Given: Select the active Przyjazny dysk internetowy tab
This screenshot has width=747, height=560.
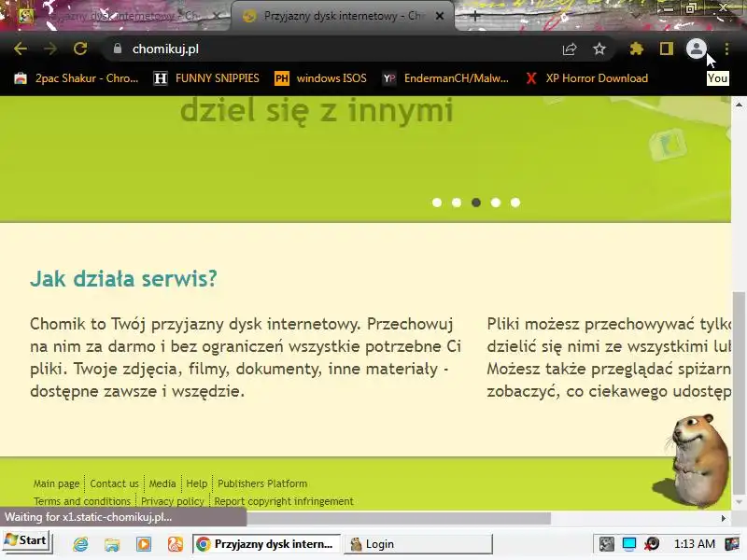Looking at the screenshot, I should [x=341, y=16].
